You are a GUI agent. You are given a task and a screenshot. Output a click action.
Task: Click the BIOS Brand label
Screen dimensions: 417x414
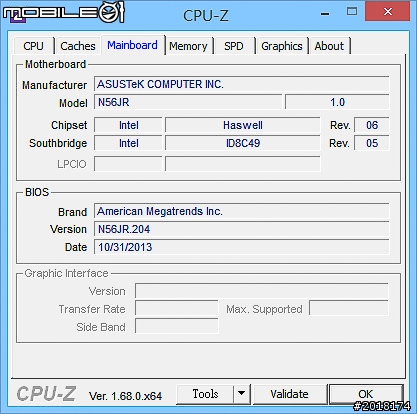click(72, 212)
